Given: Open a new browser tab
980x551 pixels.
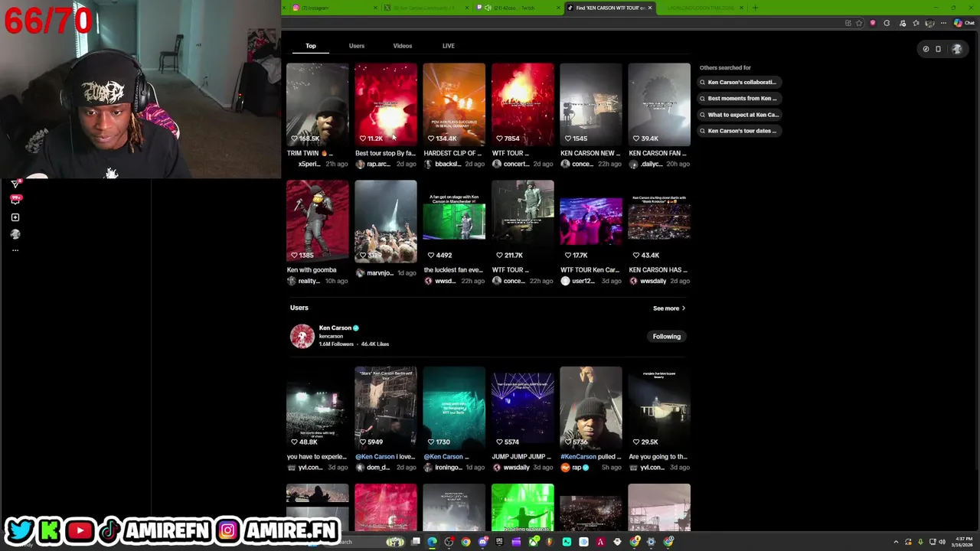Looking at the screenshot, I should [x=755, y=8].
